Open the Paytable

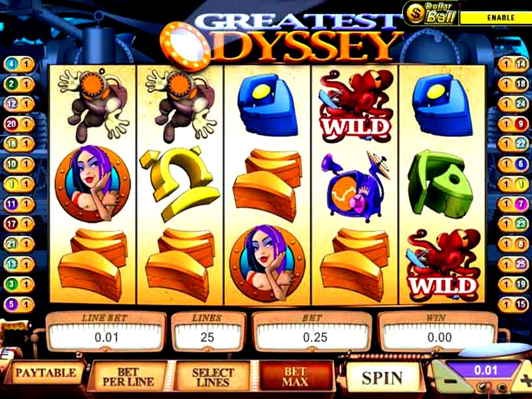(x=46, y=373)
